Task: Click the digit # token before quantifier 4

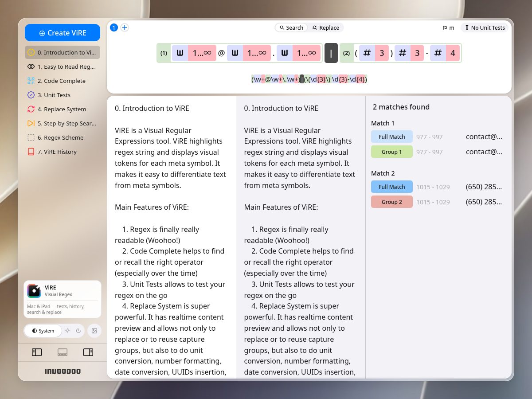Action: click(x=438, y=53)
